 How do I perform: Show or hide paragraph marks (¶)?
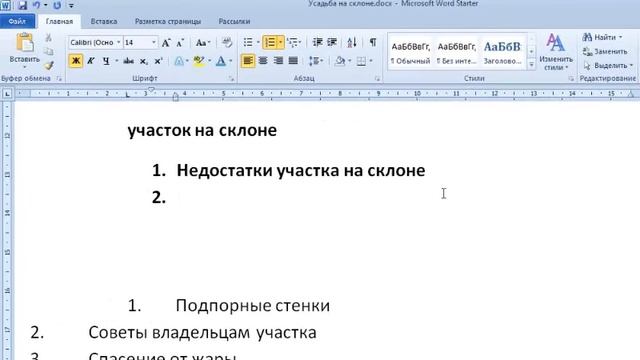click(x=373, y=42)
